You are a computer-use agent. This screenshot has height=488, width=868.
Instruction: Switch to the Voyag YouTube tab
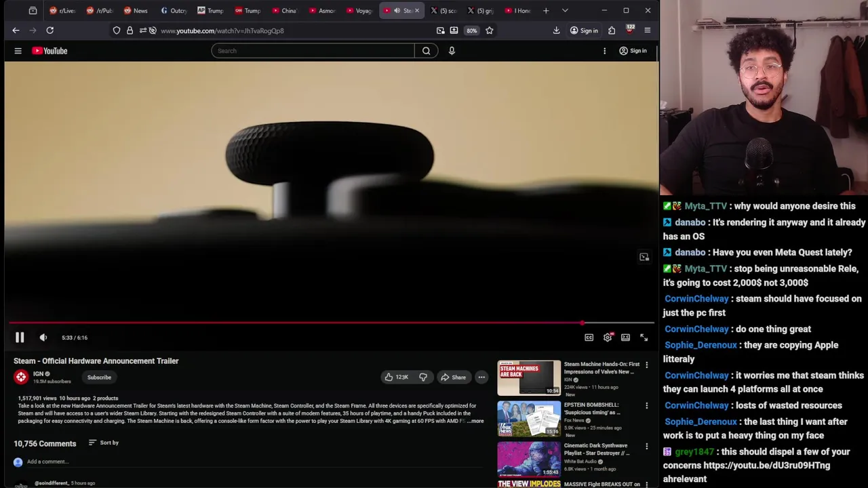pos(359,11)
